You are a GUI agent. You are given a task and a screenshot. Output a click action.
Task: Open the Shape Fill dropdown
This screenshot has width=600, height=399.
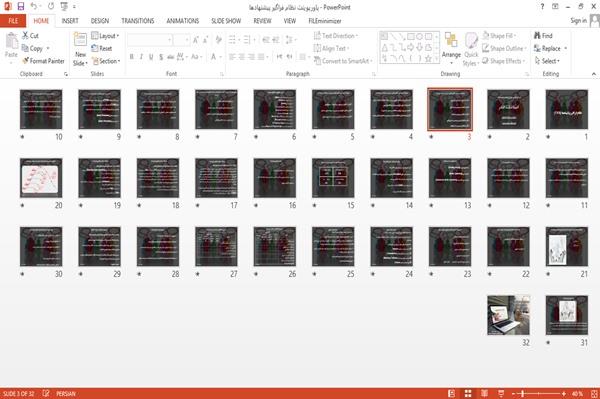pyautogui.click(x=499, y=36)
